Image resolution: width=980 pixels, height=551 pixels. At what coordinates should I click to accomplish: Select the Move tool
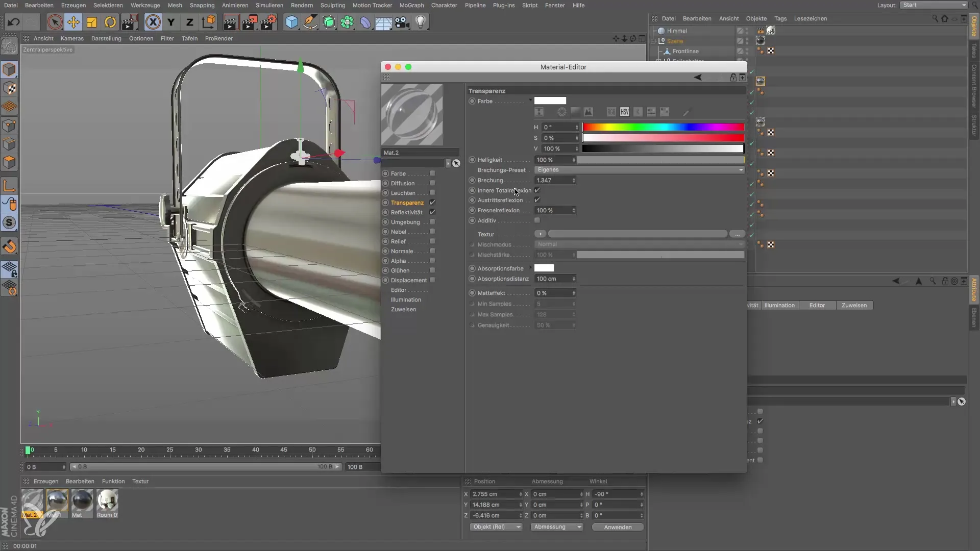click(x=73, y=22)
